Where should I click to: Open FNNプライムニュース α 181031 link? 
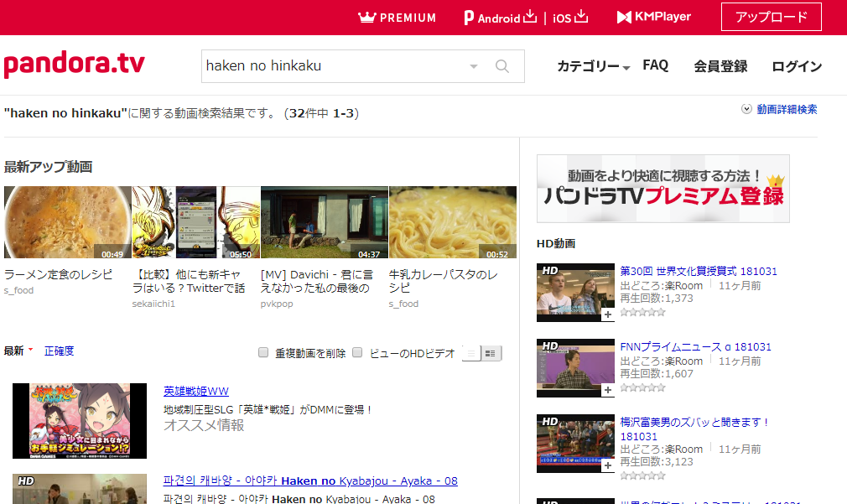click(696, 347)
